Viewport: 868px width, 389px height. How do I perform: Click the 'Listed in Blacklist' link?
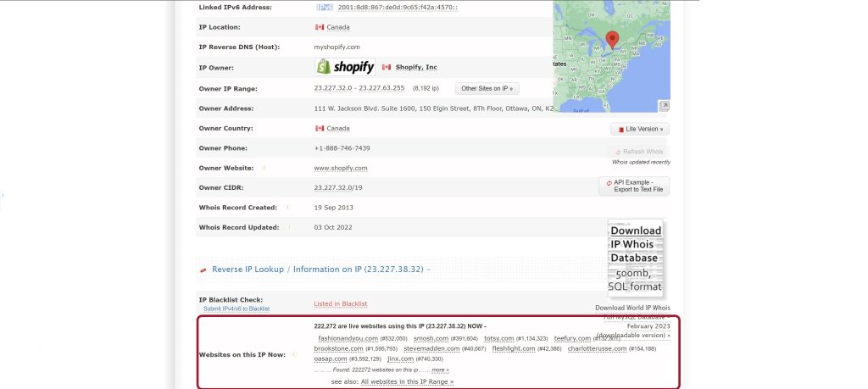click(x=341, y=303)
